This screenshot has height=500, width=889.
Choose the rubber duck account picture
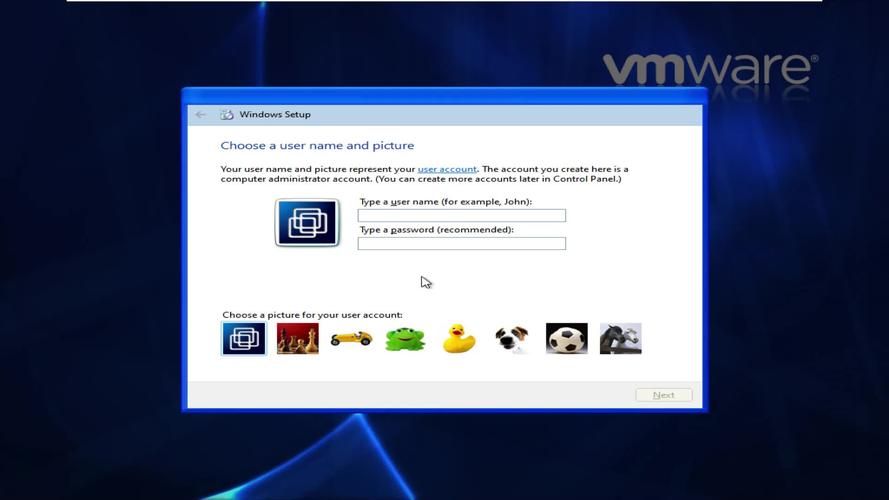point(459,339)
